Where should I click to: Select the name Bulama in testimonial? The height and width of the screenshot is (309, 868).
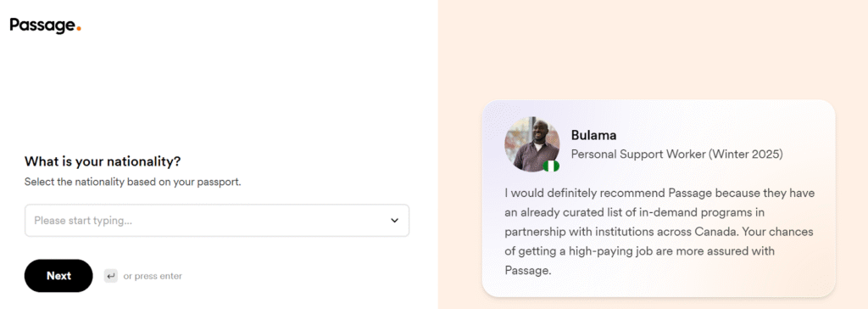[593, 135]
